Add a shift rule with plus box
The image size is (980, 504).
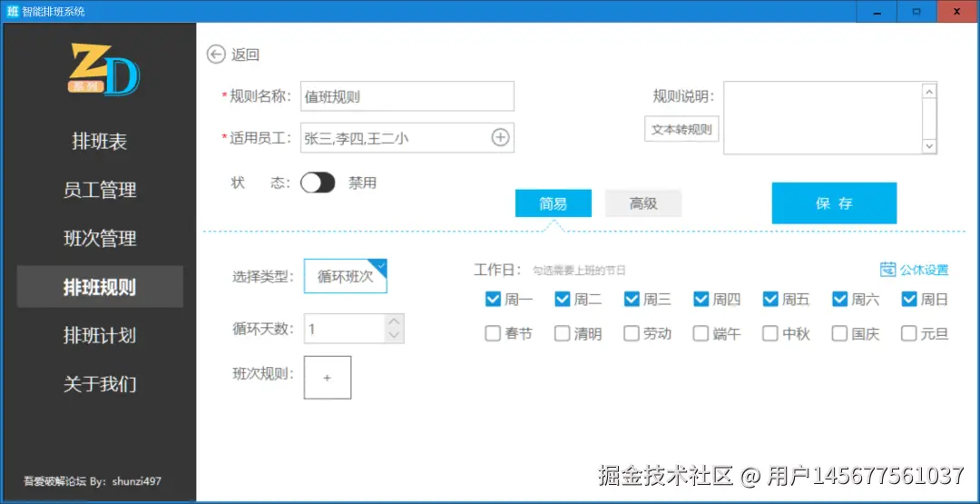pyautogui.click(x=328, y=378)
